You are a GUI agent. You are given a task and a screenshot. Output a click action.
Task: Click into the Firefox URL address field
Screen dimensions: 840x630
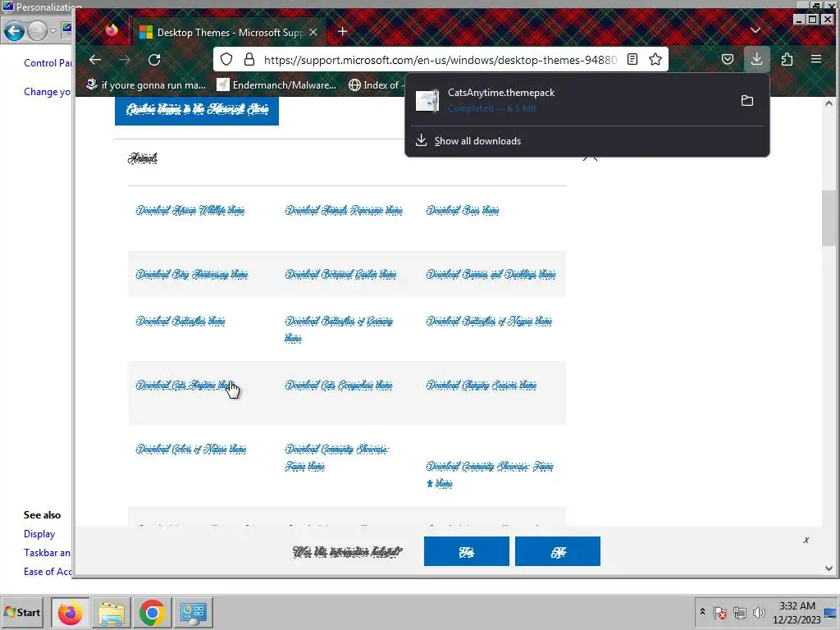440,59
